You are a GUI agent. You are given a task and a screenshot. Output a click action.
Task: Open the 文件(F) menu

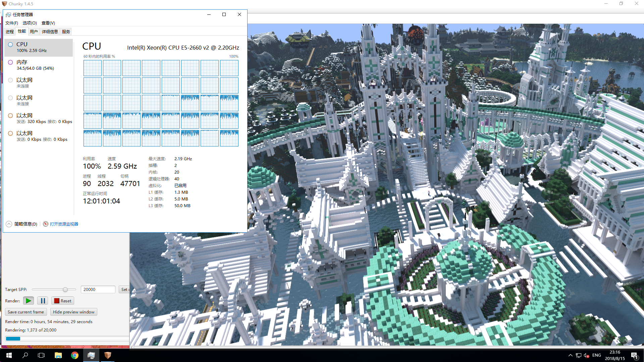click(11, 23)
